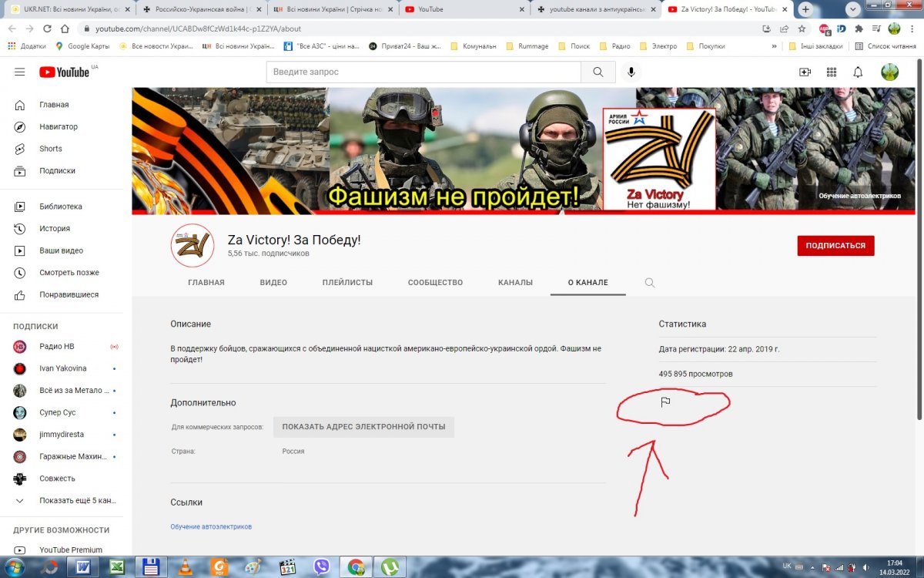Open Windows Start menu
This screenshot has height=578, width=924.
point(14,566)
